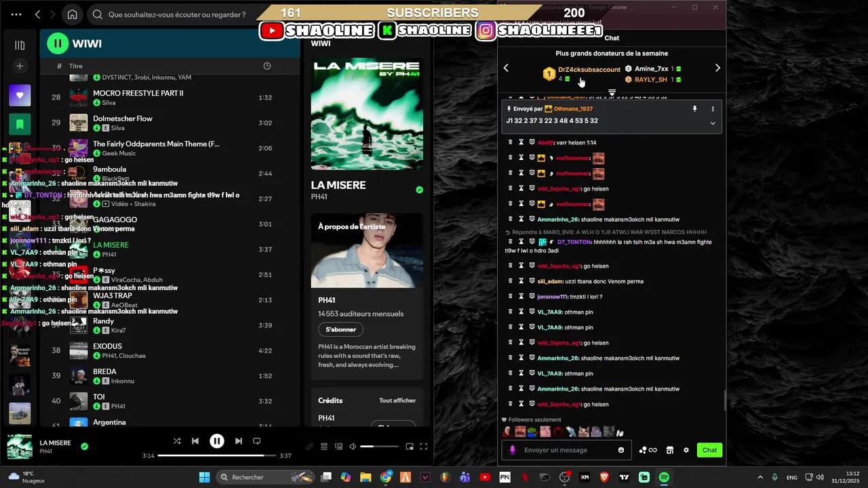Select track TOI by PH41
The width and height of the screenshot is (868, 488).
point(170,401)
